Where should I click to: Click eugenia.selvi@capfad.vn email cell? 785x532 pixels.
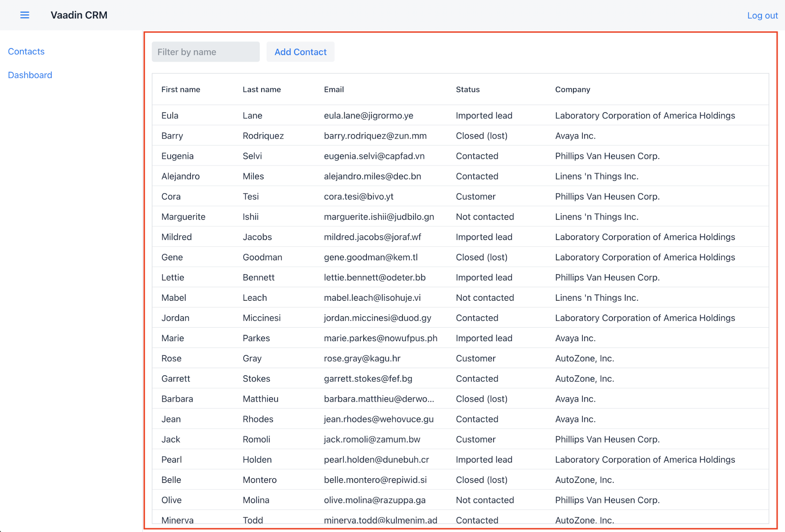coord(374,156)
